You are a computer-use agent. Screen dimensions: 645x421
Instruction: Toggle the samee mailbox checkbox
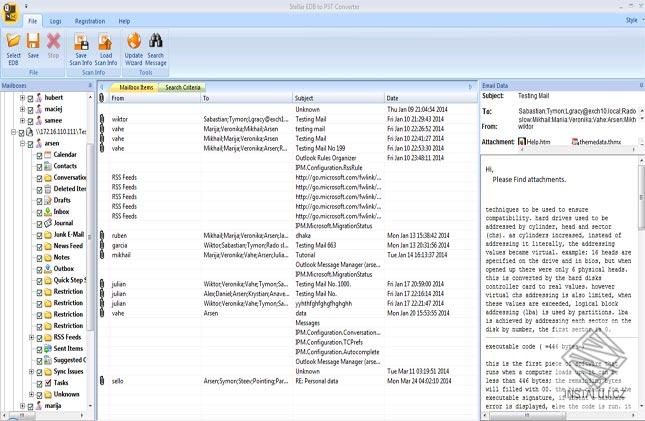pyautogui.click(x=30, y=121)
